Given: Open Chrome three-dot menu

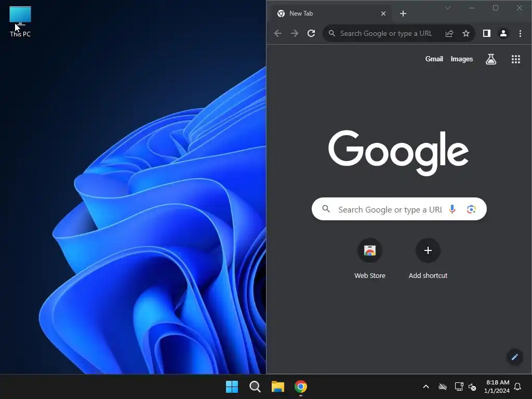Looking at the screenshot, I should (x=520, y=33).
